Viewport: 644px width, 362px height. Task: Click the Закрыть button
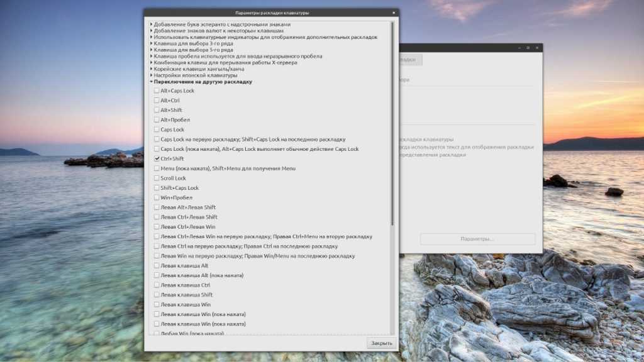coord(381,343)
